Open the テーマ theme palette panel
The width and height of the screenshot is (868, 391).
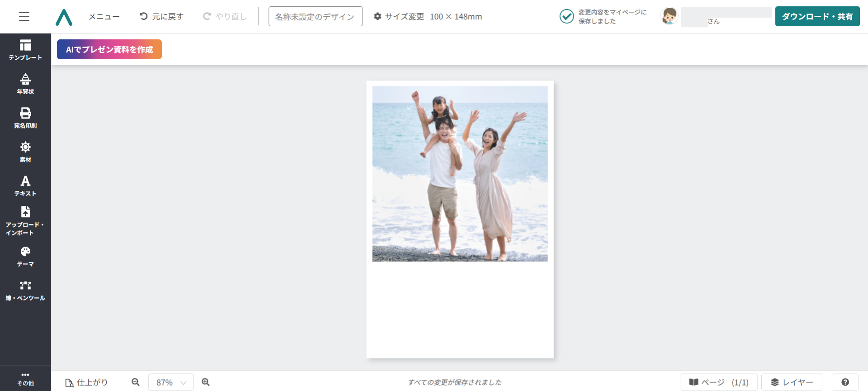point(25,256)
